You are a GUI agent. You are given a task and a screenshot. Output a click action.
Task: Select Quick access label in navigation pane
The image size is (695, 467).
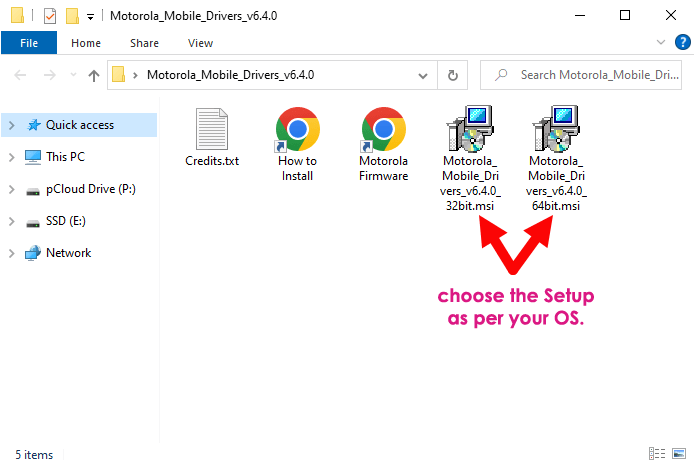pyautogui.click(x=80, y=125)
